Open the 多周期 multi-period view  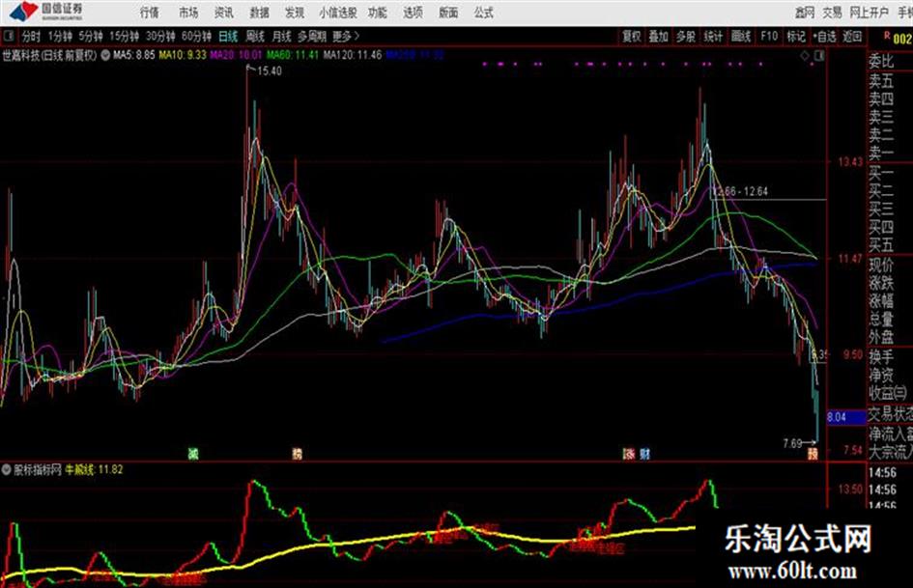point(312,36)
